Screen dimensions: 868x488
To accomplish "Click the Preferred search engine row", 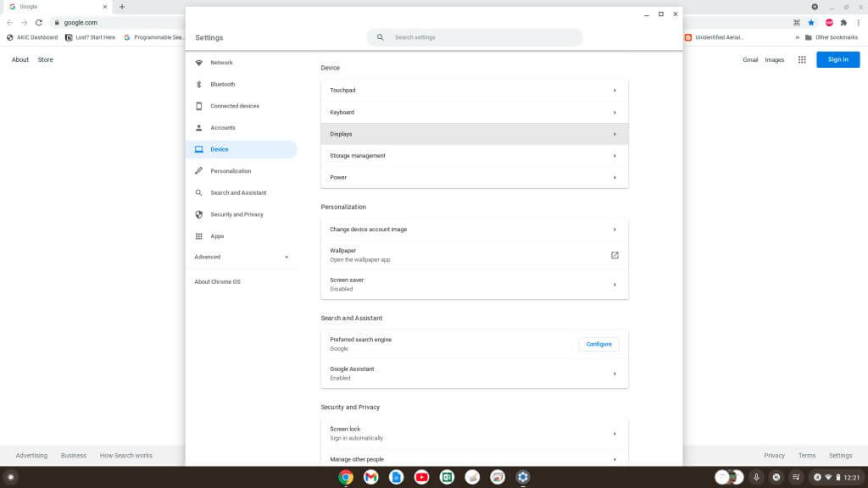I will [x=475, y=344].
